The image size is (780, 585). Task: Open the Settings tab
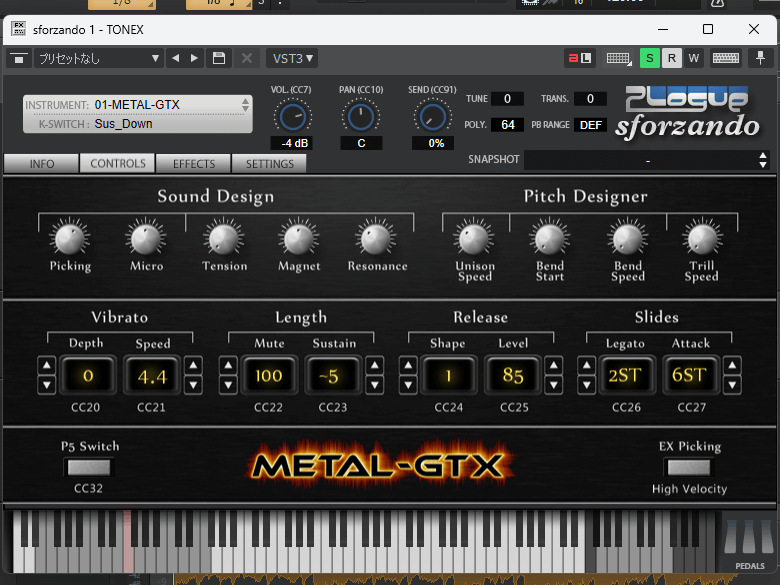click(270, 164)
